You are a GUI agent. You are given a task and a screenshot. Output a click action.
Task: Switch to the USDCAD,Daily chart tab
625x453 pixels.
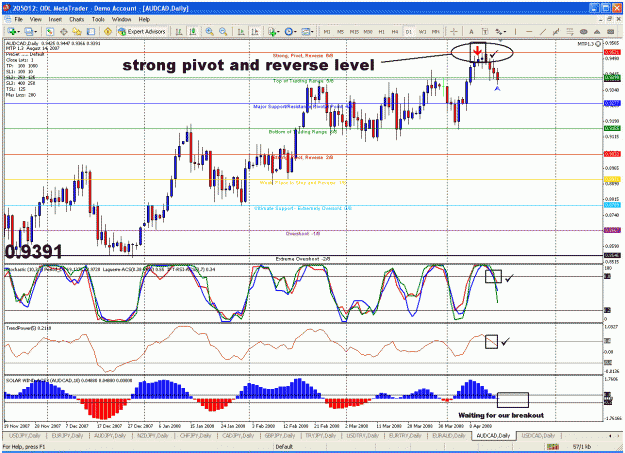[538, 435]
